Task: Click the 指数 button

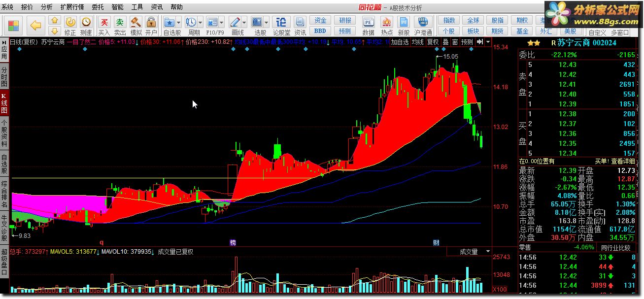Action: tap(449, 20)
